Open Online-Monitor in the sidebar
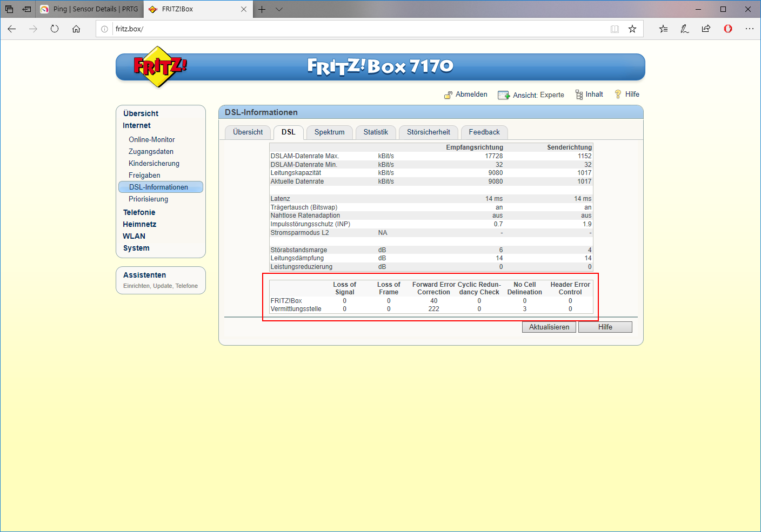The image size is (761, 532). point(151,140)
